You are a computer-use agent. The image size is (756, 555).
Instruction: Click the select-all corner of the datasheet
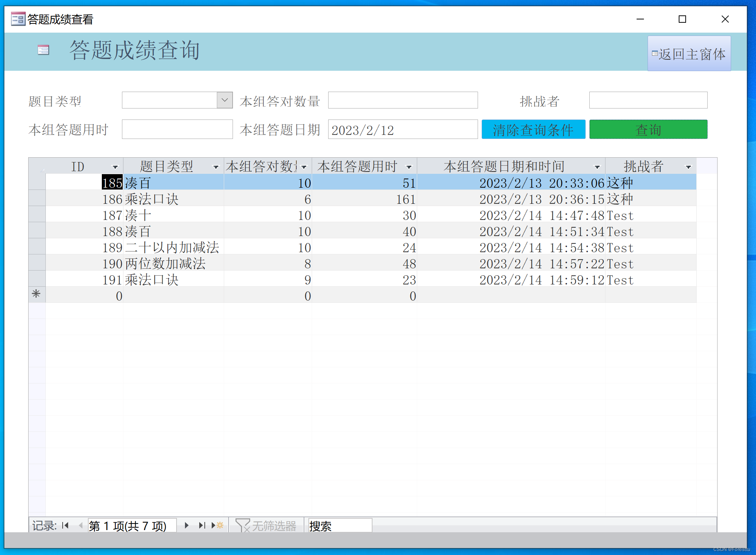point(37,166)
